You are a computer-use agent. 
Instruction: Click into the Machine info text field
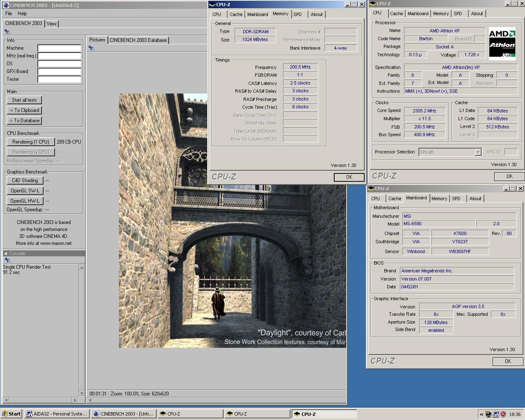59,48
